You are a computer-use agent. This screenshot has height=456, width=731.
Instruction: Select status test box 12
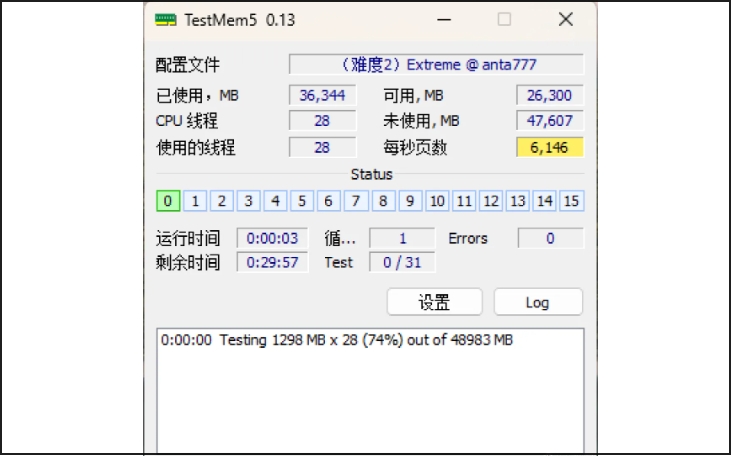491,201
